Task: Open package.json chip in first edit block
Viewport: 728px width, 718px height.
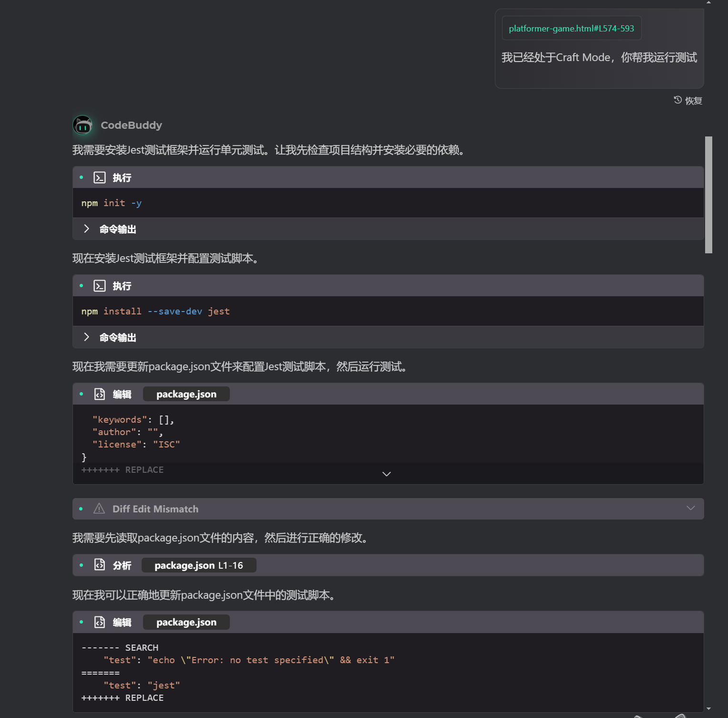Action: coord(186,394)
